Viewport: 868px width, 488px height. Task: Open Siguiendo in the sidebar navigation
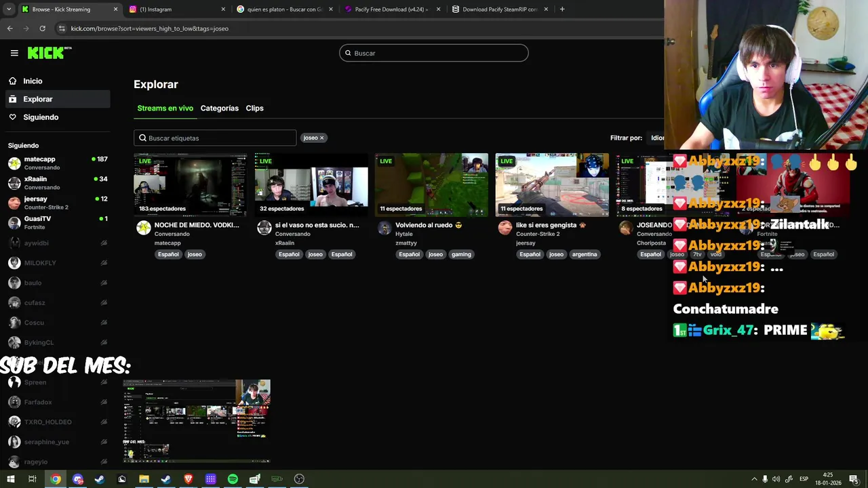coord(41,117)
